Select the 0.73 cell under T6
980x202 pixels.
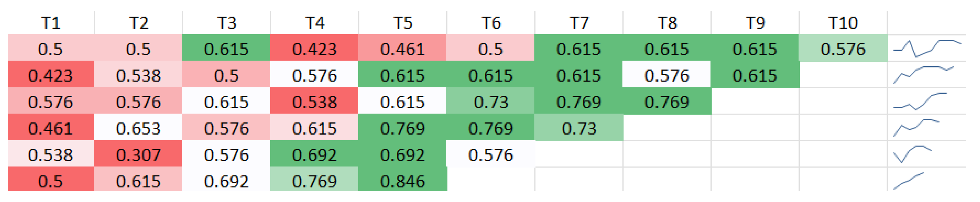490,101
